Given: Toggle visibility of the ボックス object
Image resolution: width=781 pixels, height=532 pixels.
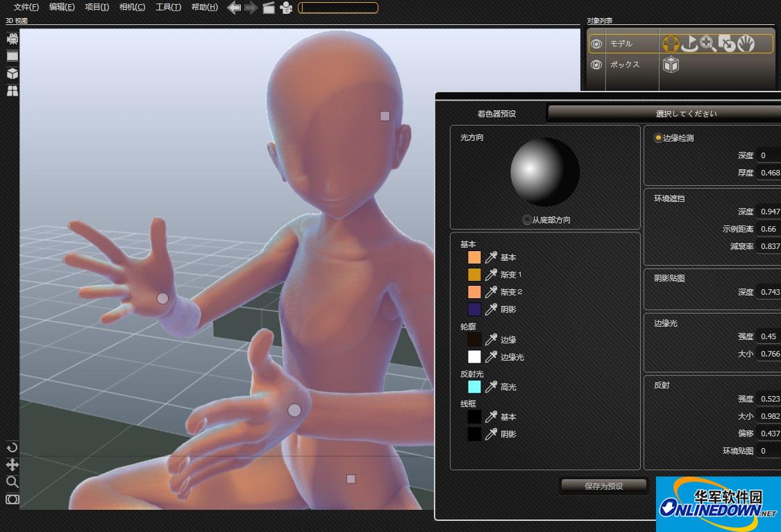Looking at the screenshot, I should tap(596, 65).
